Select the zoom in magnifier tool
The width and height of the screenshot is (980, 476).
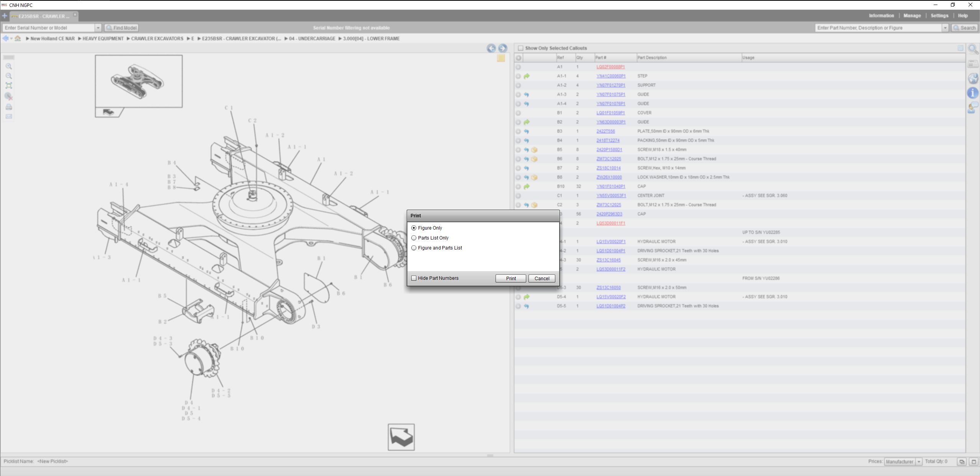9,66
